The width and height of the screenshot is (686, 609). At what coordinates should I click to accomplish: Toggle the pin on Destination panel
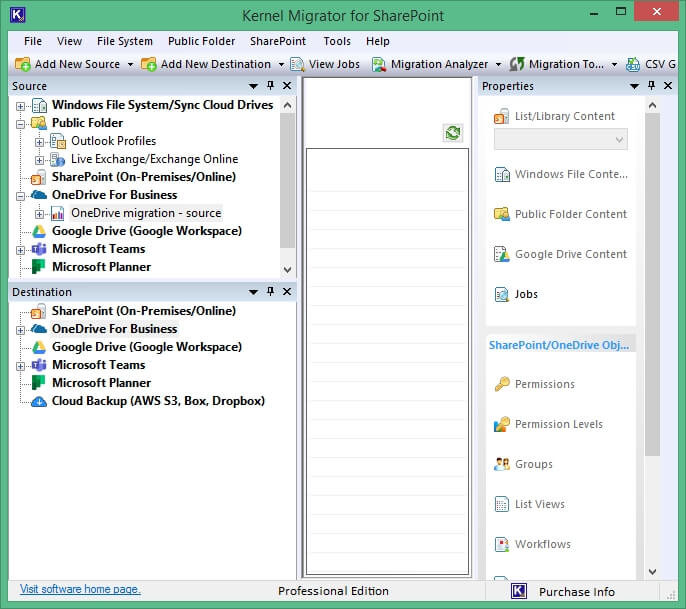[x=270, y=291]
